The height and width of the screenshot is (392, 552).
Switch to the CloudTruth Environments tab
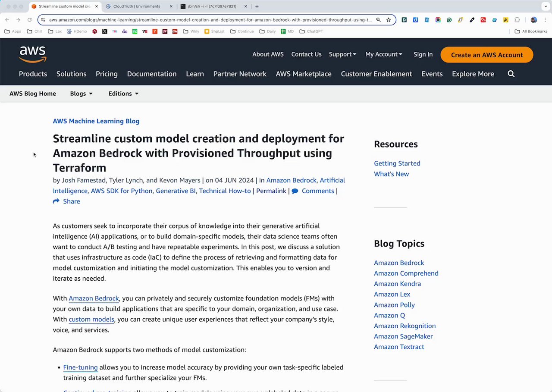tap(137, 6)
